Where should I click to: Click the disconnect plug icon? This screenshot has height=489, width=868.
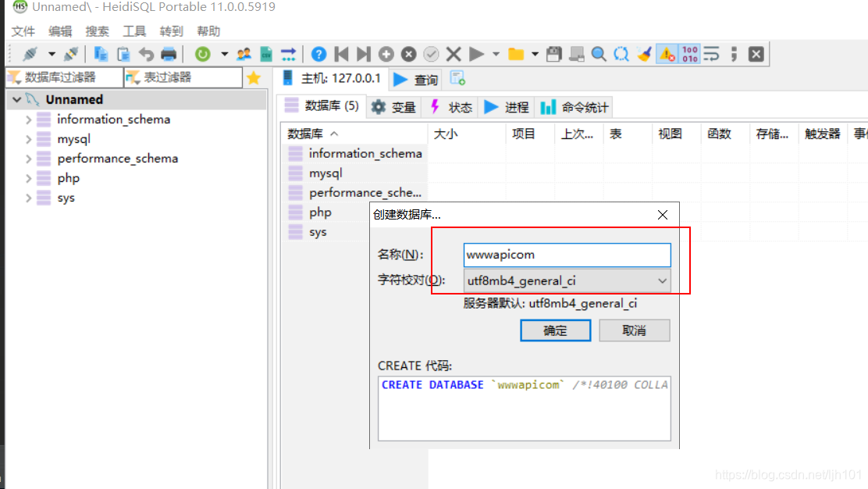tap(70, 54)
